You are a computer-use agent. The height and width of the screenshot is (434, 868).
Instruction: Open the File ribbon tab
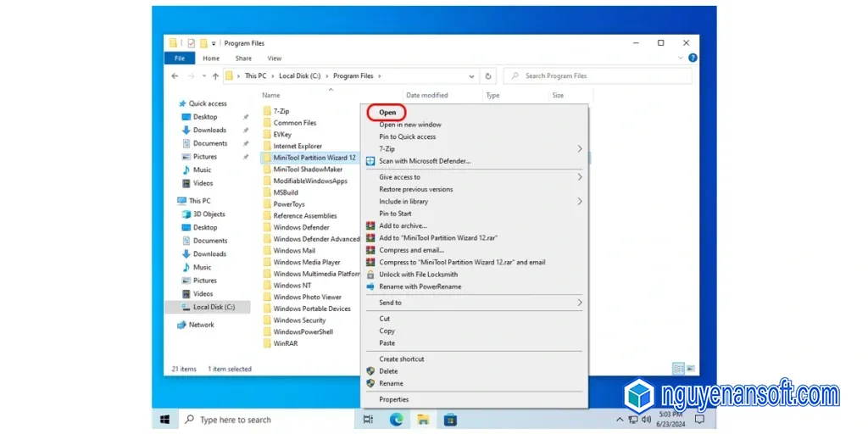(x=180, y=58)
